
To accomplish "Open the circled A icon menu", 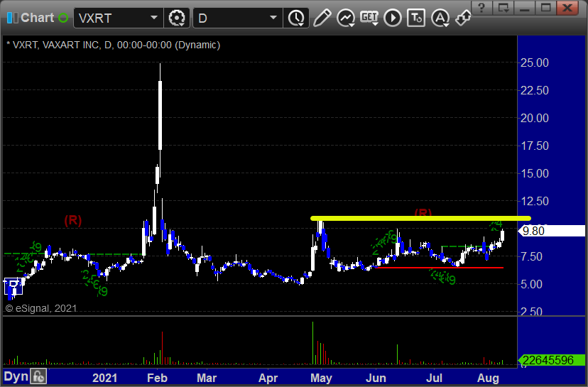I will coord(440,18).
